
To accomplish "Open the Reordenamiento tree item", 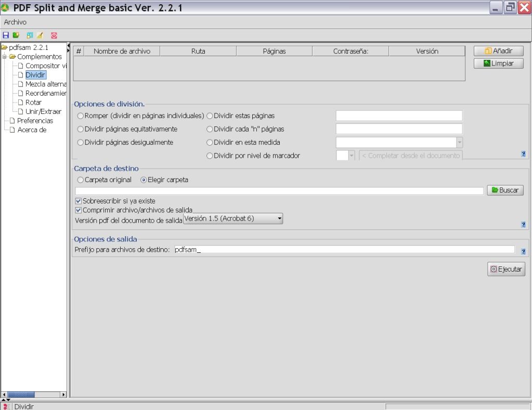I will [x=46, y=93].
